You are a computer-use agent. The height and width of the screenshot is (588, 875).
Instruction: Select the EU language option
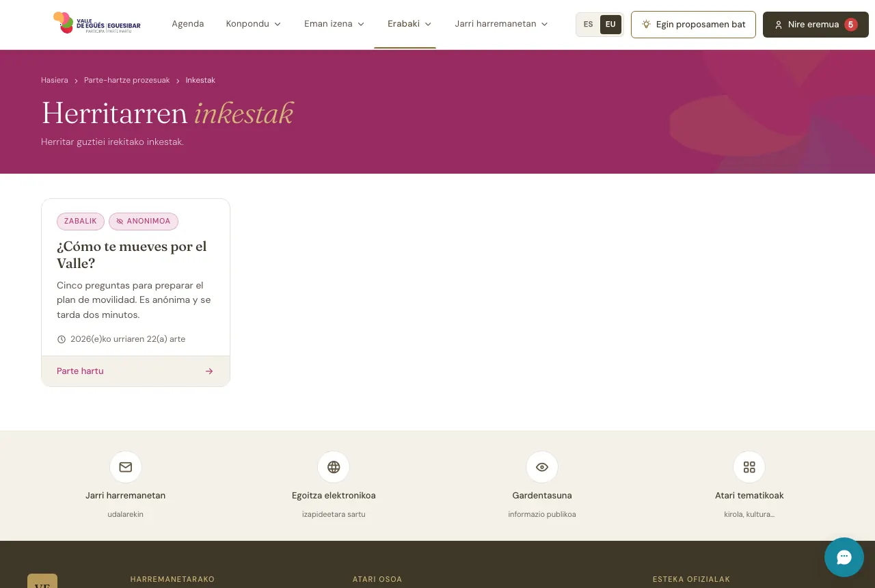(610, 25)
